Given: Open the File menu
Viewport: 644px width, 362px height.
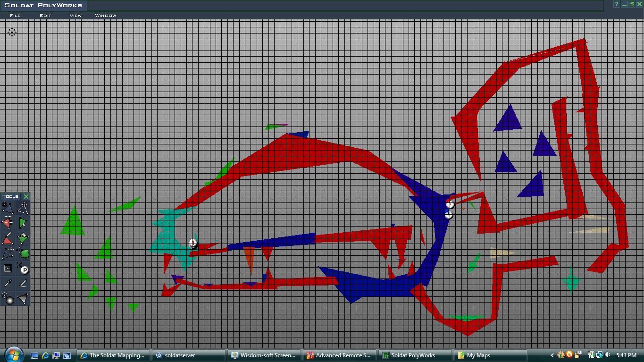Looking at the screenshot, I should (x=15, y=16).
